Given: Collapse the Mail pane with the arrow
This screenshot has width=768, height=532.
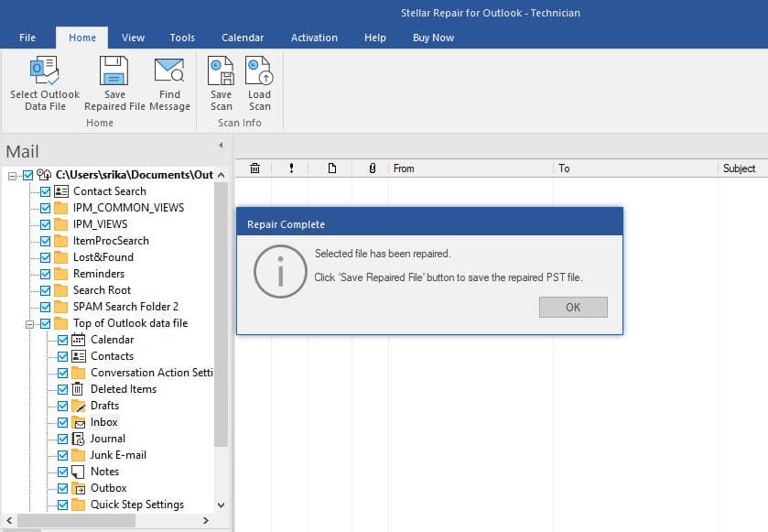Looking at the screenshot, I should (x=221, y=146).
